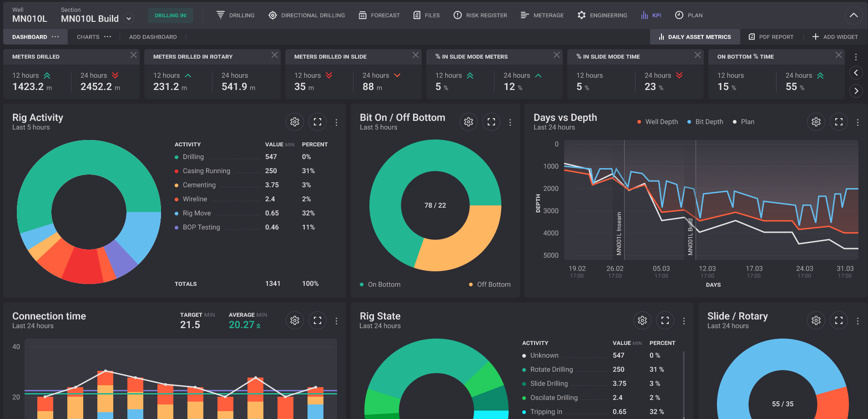The image size is (868, 419).
Task: Remove the On Bottom % Time card
Action: (x=838, y=55)
